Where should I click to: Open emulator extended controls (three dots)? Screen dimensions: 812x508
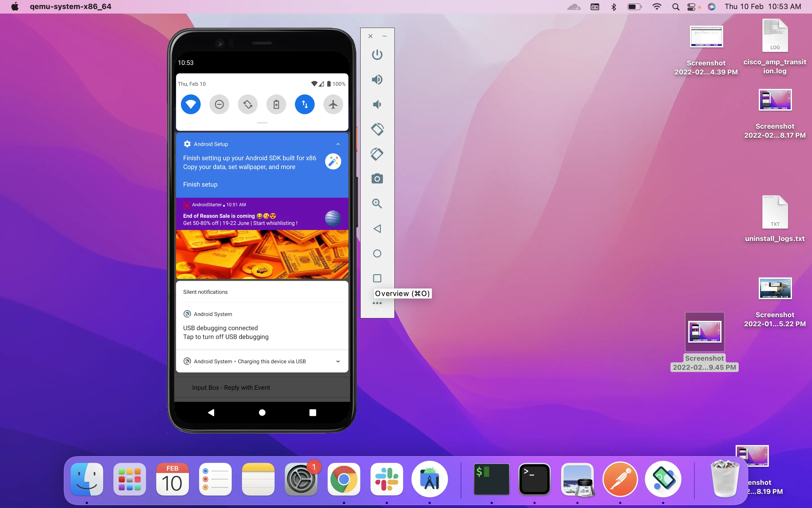click(377, 303)
